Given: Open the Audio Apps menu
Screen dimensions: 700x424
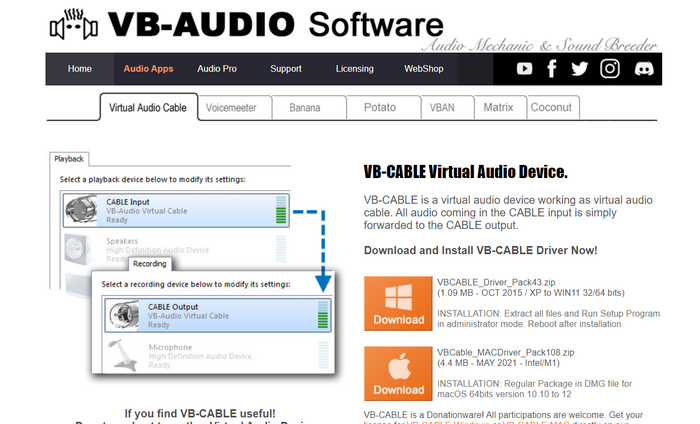Looking at the screenshot, I should tap(148, 69).
